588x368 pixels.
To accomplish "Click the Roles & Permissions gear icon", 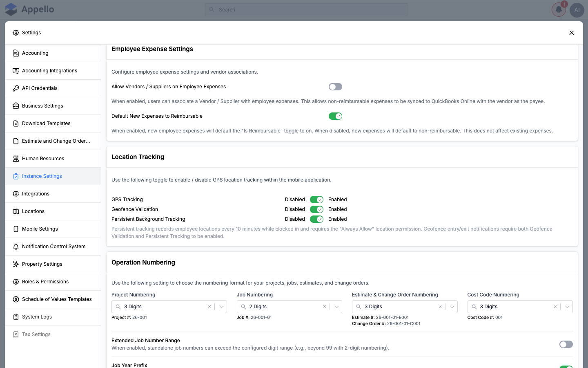I will (16, 282).
